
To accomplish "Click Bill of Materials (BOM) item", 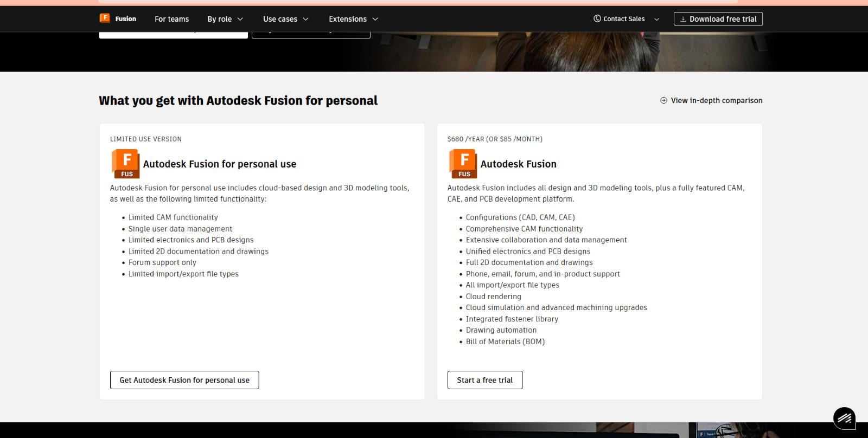I will [506, 342].
